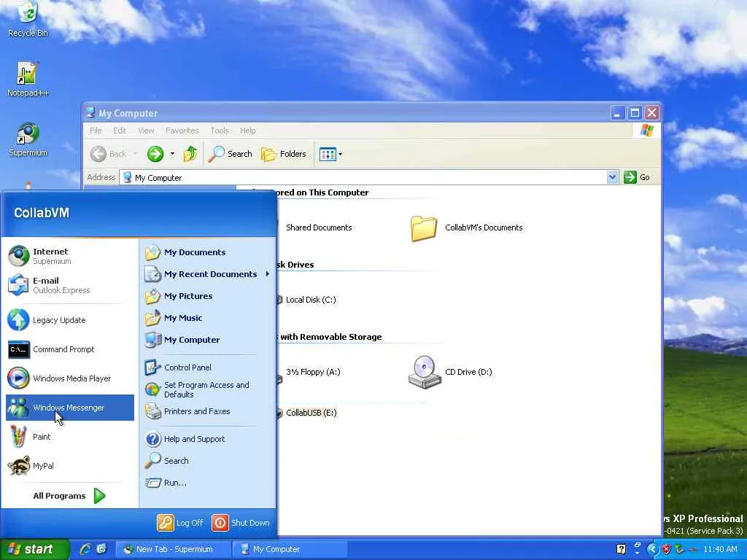Expand the Address bar dropdown arrow
Screen dimensions: 747x560
tap(612, 178)
